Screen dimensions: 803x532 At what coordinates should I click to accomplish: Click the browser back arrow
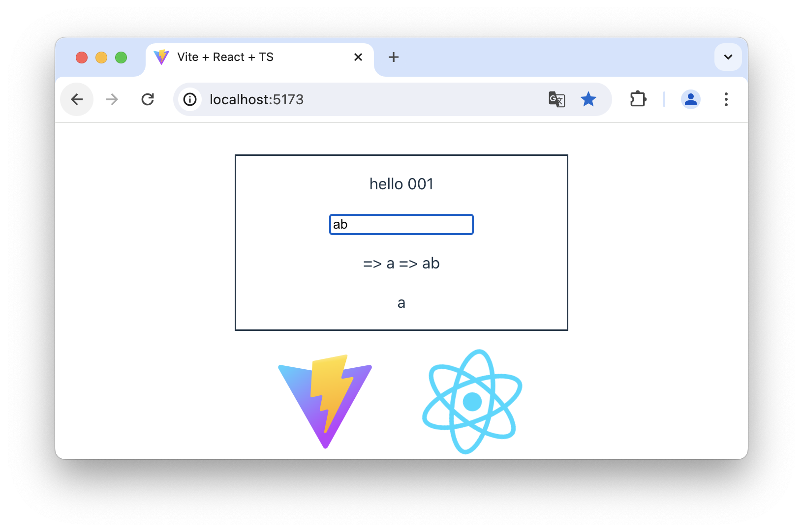tap(77, 99)
